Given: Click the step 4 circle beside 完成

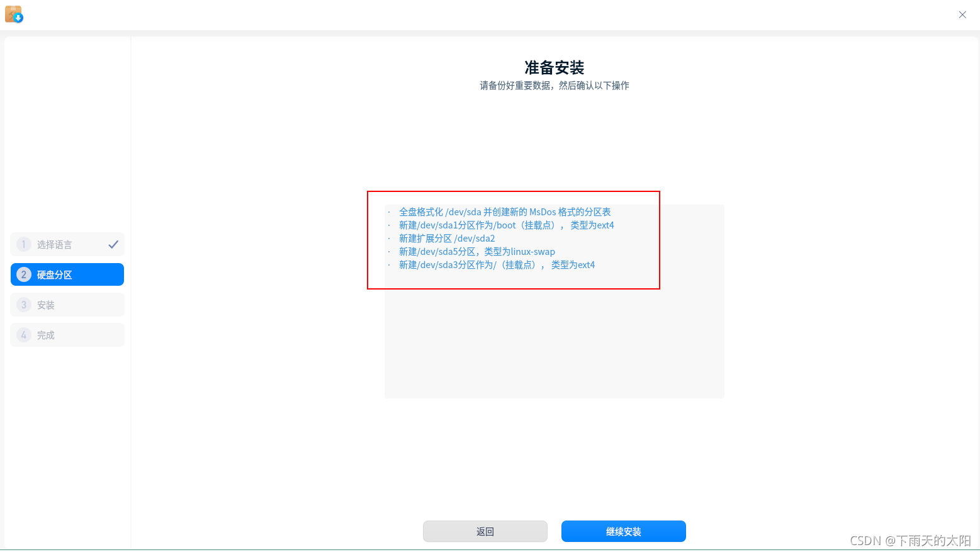Looking at the screenshot, I should tap(23, 335).
